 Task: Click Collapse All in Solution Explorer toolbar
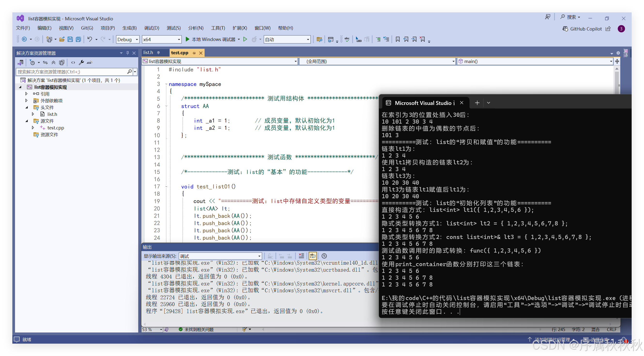pyautogui.click(x=54, y=63)
